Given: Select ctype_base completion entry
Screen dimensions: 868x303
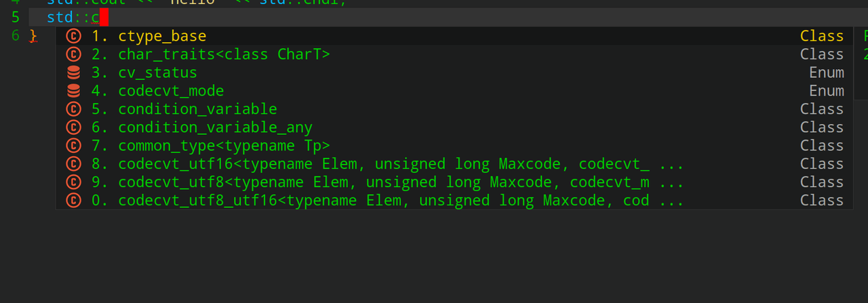Looking at the screenshot, I should click(454, 36).
